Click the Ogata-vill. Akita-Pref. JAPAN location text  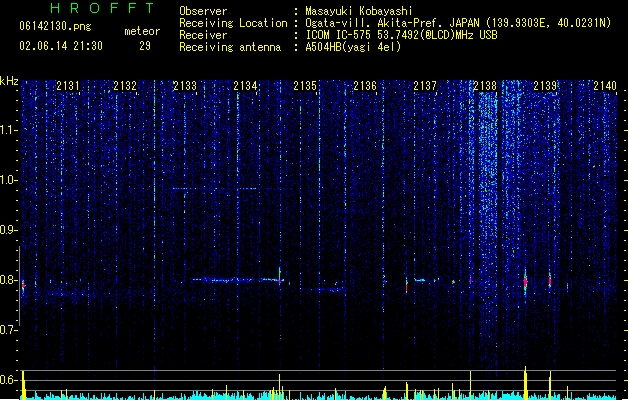coord(458,23)
